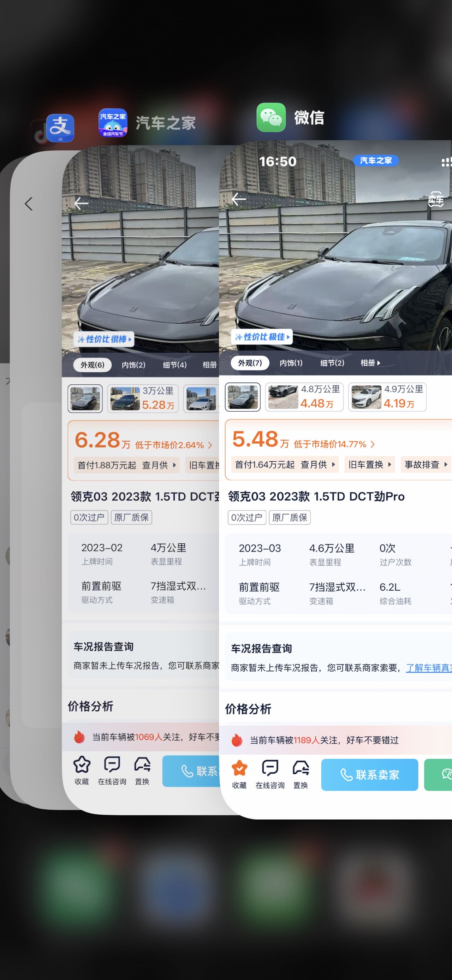452x980 pixels.
Task: Open the 3万公里 5.28万 similar car card
Action: 143,398
